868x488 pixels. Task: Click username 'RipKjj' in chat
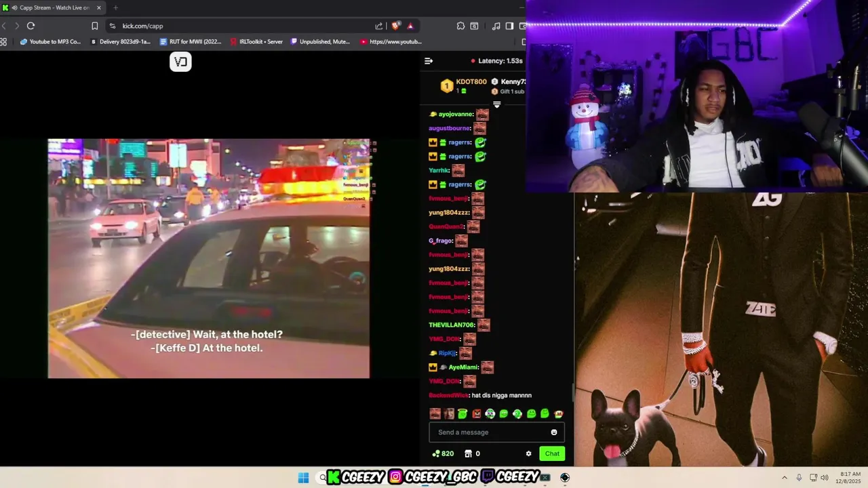point(448,353)
